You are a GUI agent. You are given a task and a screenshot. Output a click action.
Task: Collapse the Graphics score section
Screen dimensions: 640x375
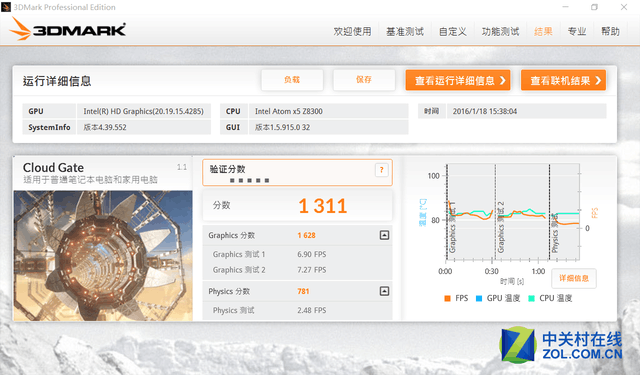[384, 235]
